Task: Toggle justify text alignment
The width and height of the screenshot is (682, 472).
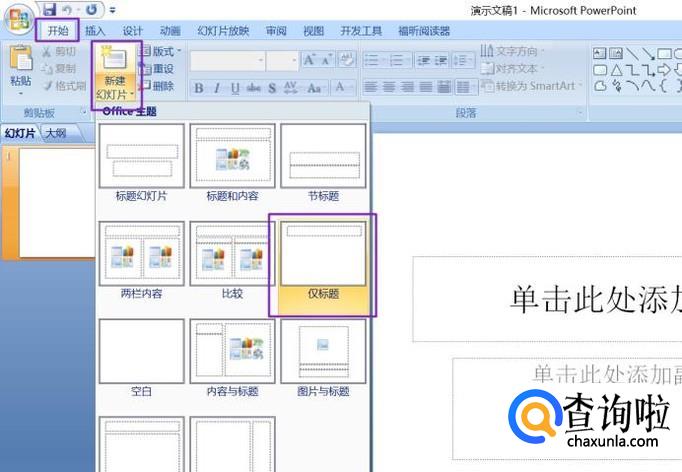Action: (425, 87)
